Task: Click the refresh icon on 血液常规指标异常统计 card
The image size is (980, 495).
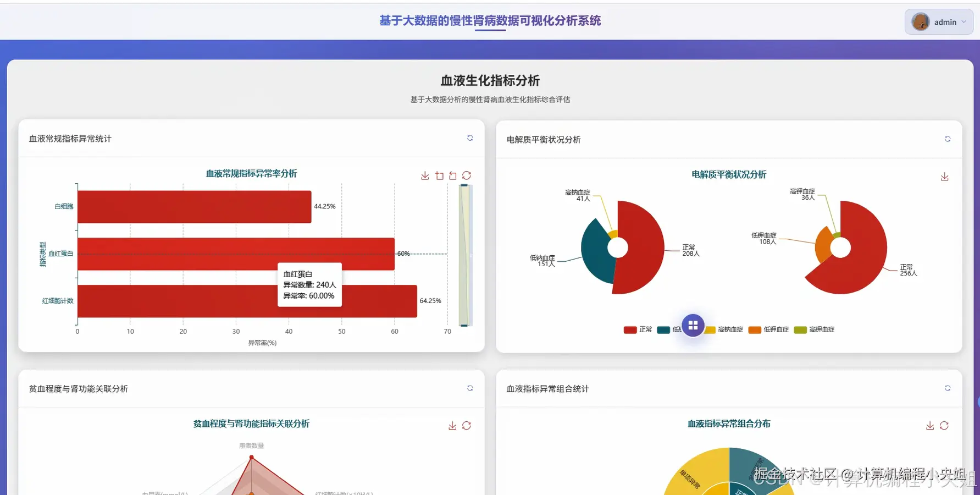Action: click(470, 137)
